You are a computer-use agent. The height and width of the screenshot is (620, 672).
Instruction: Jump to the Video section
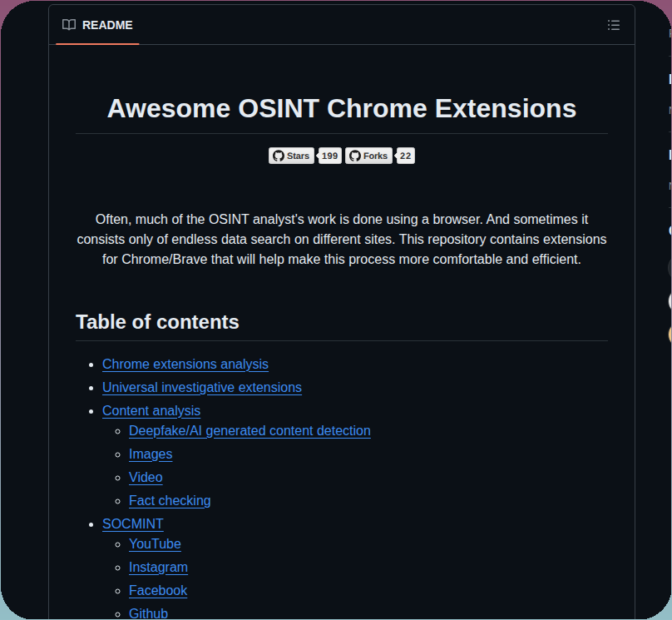[x=146, y=477]
